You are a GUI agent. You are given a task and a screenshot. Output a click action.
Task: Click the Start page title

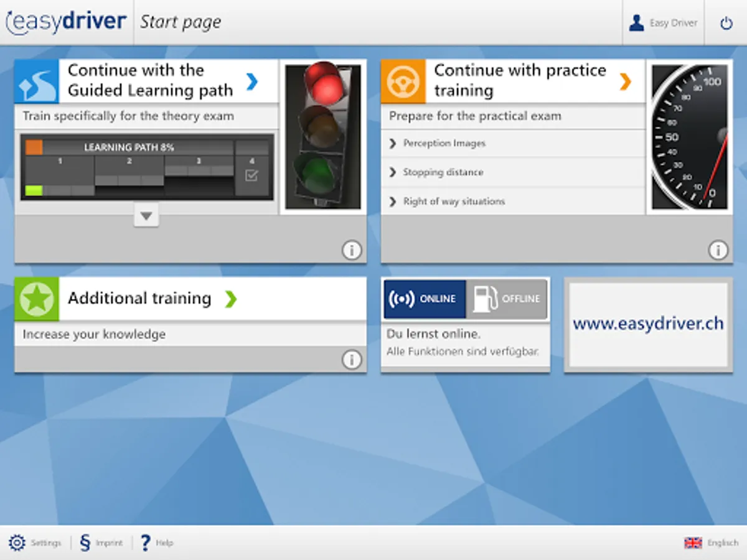(181, 22)
